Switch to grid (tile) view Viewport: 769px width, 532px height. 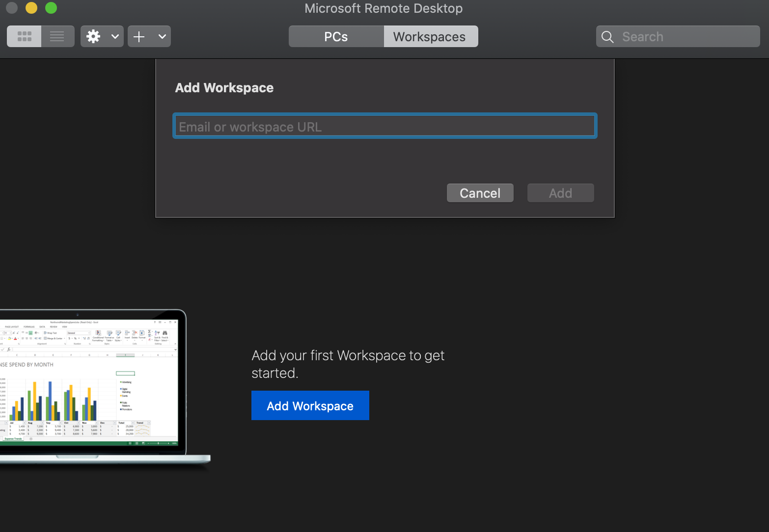click(x=24, y=36)
